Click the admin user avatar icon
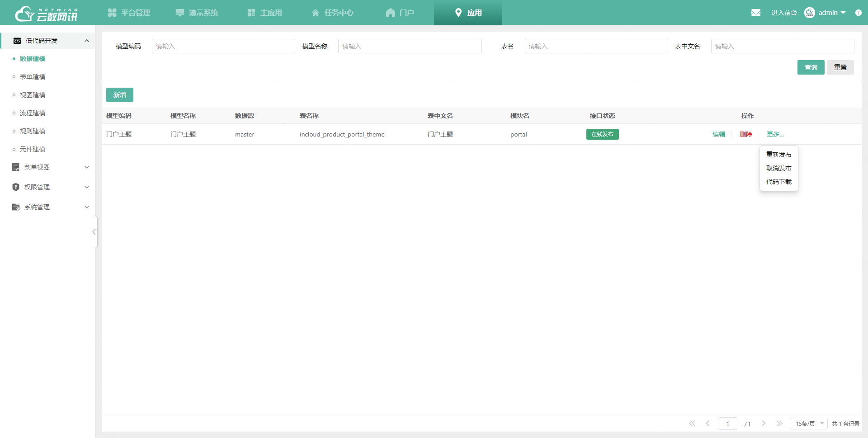The height and width of the screenshot is (438, 868). [x=809, y=13]
